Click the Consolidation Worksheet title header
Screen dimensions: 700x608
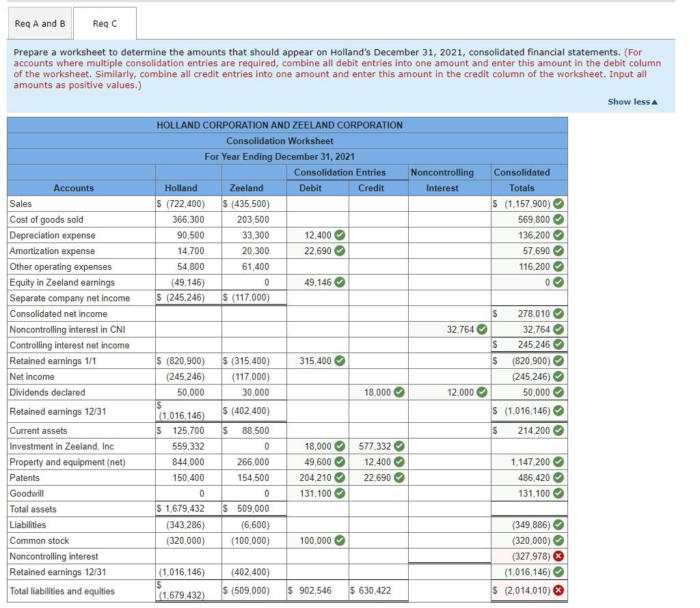279,141
